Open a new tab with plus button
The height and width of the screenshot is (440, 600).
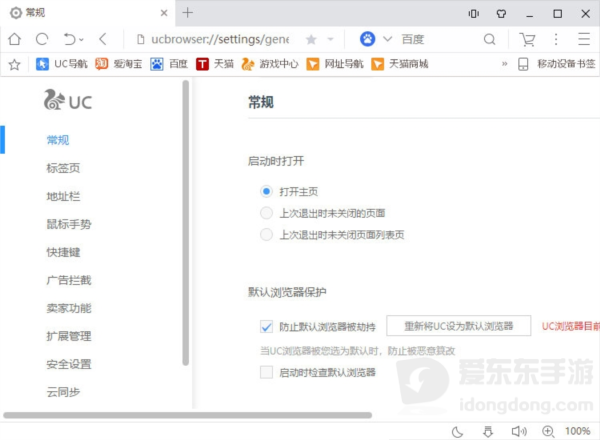click(x=188, y=13)
